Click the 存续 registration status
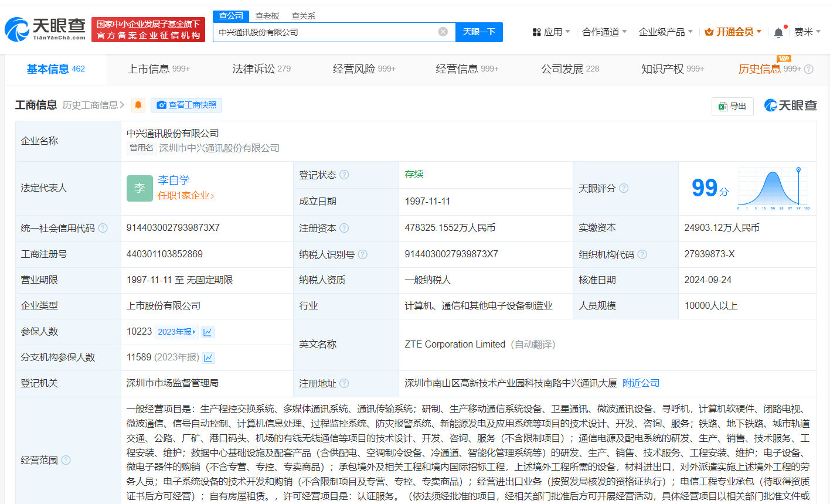The image size is (830, 504). (x=414, y=174)
